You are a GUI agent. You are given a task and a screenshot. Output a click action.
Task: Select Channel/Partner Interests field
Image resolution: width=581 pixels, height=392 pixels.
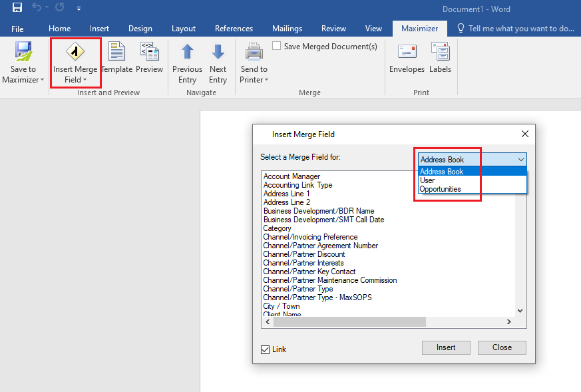303,263
